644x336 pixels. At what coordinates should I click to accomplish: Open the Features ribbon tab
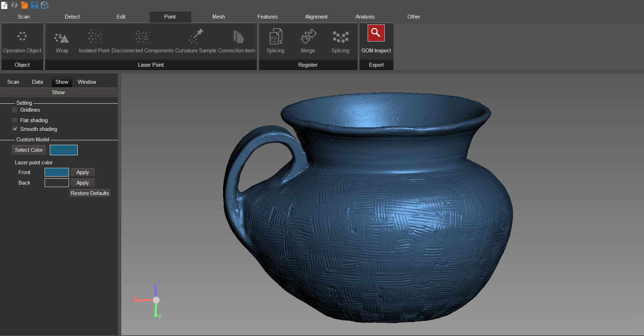[x=267, y=17]
